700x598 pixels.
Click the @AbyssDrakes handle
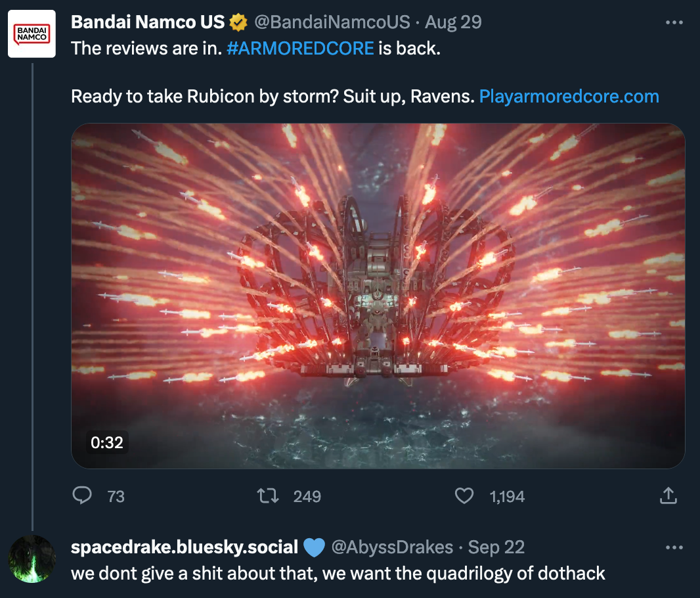pos(392,547)
